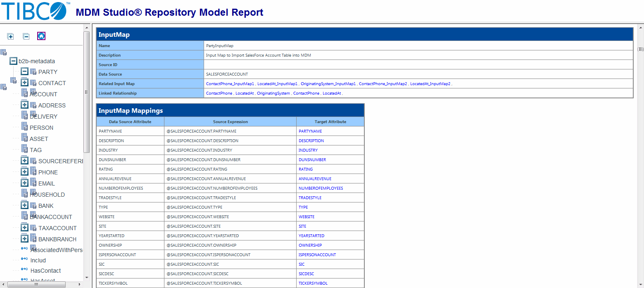Screen dimensions: 644x288
Task: Click the relationship icon beside Includ
Action: click(x=24, y=259)
